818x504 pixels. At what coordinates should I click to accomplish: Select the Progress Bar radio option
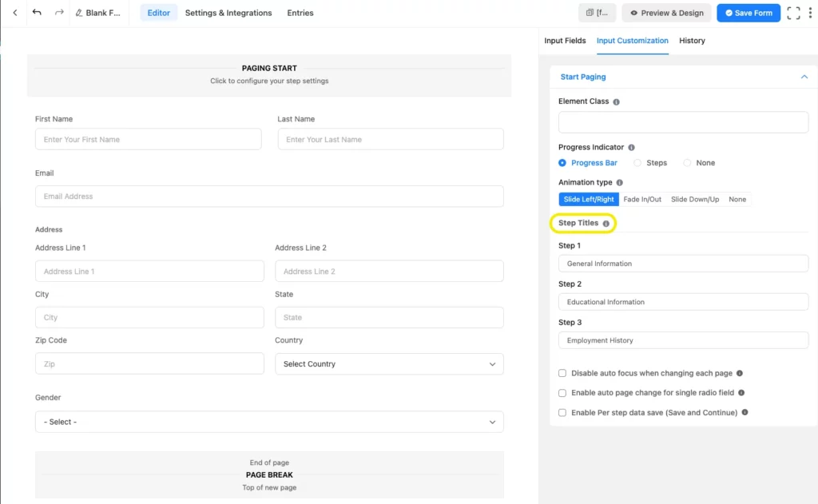(562, 163)
